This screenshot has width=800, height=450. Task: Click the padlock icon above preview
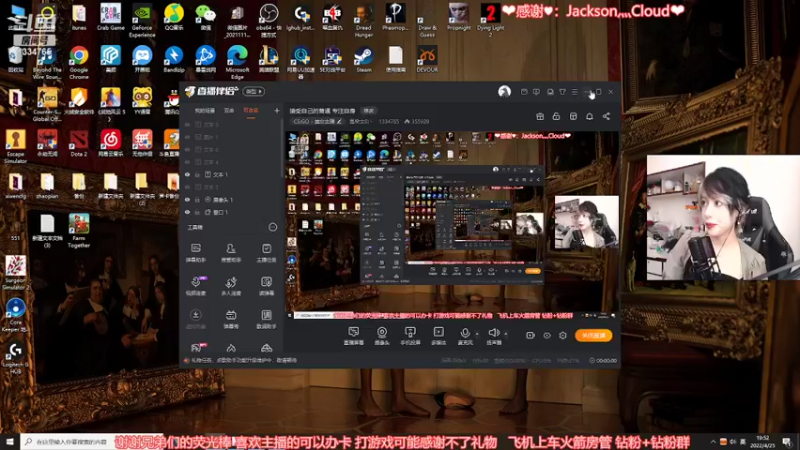pos(556,116)
